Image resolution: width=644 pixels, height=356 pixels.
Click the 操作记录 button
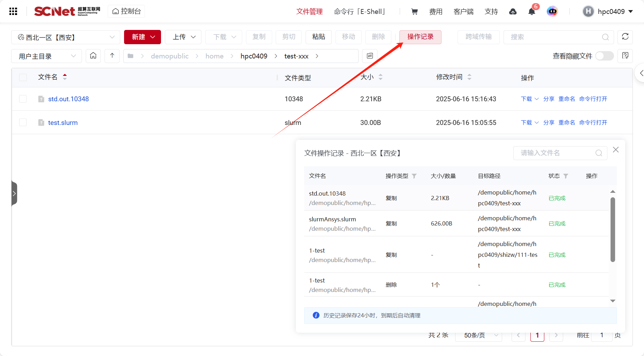(x=420, y=37)
